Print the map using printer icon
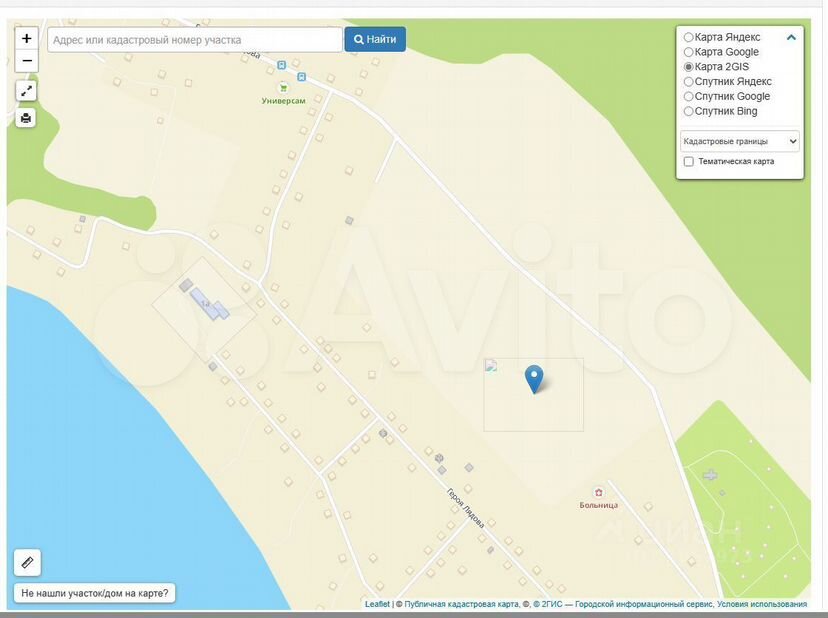This screenshot has width=828, height=618. (27, 118)
